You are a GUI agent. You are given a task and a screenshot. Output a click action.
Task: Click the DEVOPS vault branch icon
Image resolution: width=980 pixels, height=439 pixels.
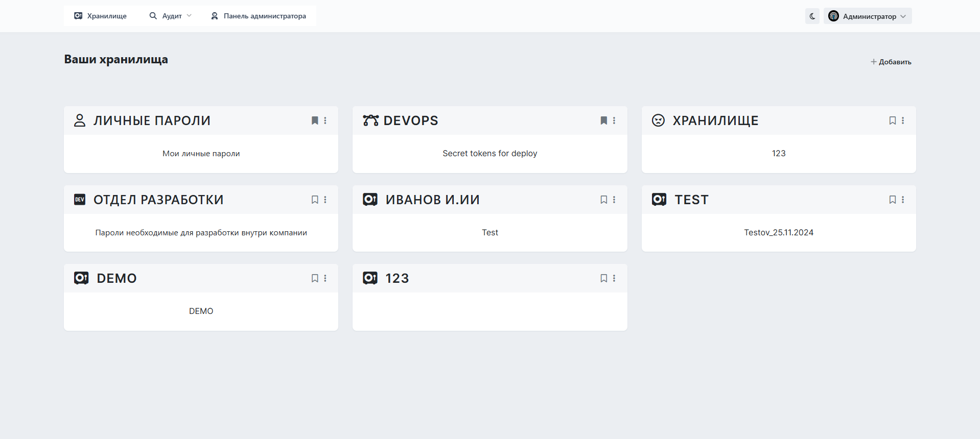pyautogui.click(x=370, y=120)
